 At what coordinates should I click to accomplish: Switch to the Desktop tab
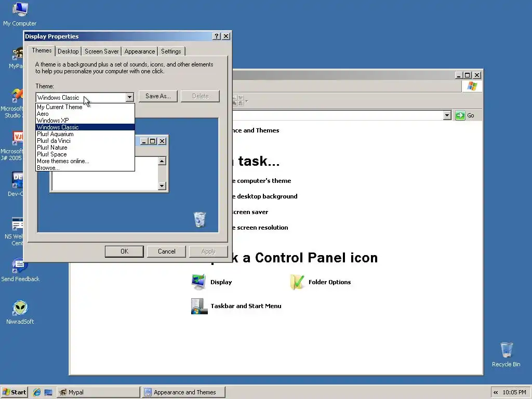point(68,51)
